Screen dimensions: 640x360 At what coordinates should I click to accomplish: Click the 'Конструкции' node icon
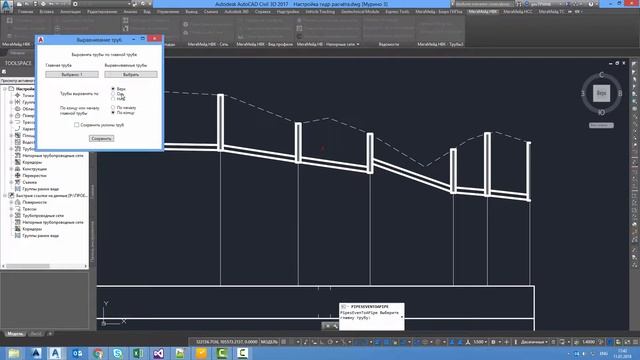(x=18, y=169)
